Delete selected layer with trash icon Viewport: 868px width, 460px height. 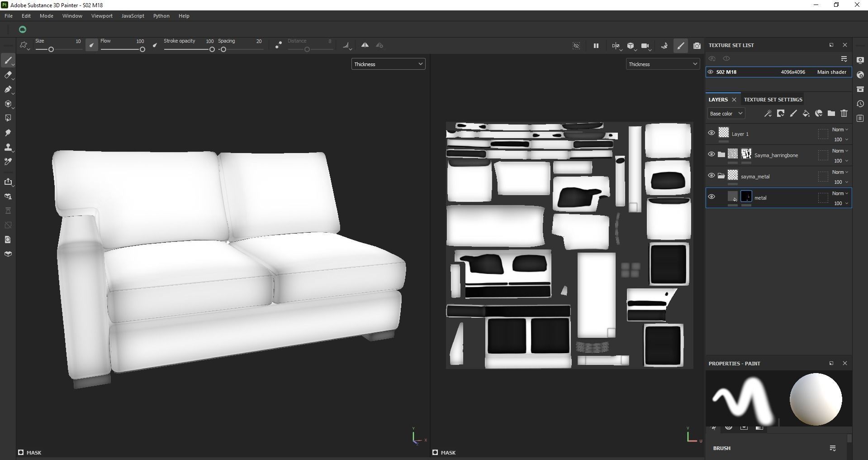[844, 114]
